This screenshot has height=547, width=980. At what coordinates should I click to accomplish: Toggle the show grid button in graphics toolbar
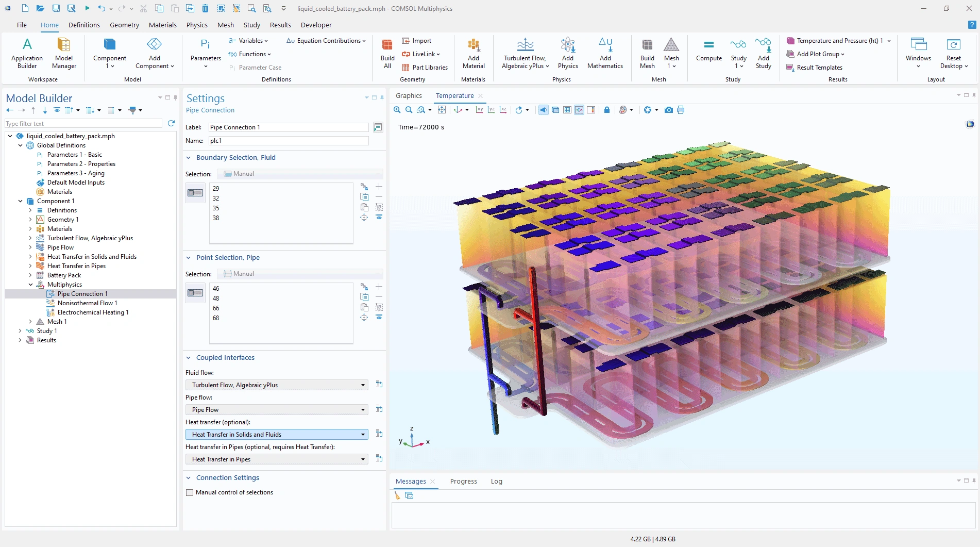pos(567,110)
